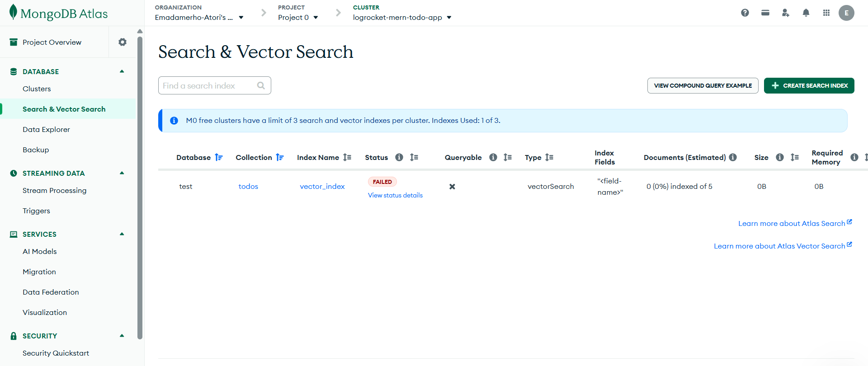Open the todos collection link

pos(248,187)
